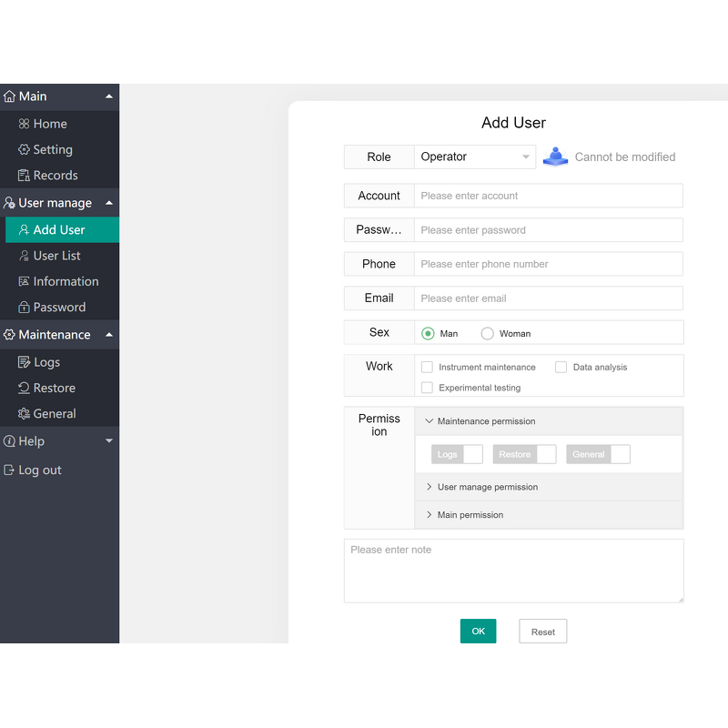
Task: Click the Information icon in sidebar
Action: point(25,281)
